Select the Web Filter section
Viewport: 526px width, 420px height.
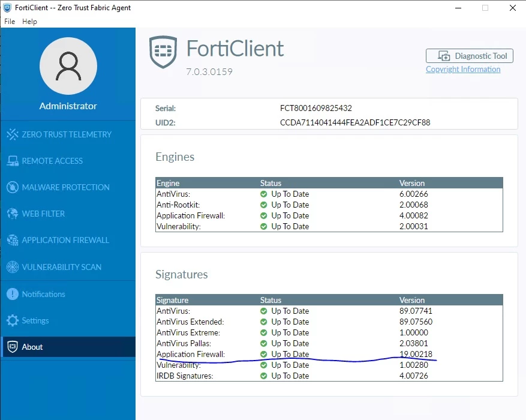pos(68,214)
